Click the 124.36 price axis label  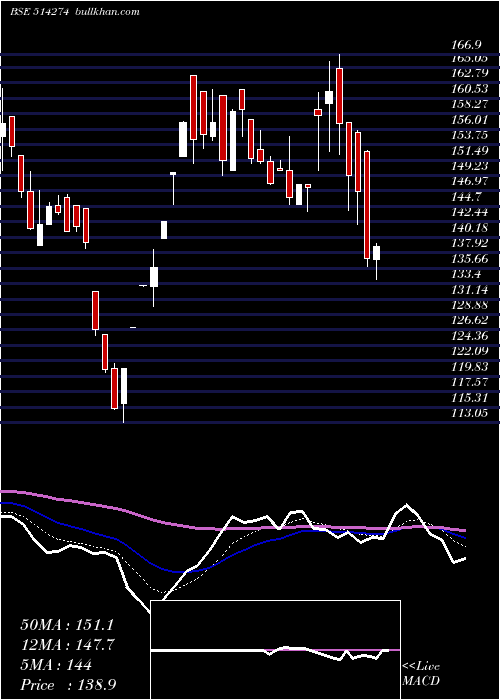(469, 336)
